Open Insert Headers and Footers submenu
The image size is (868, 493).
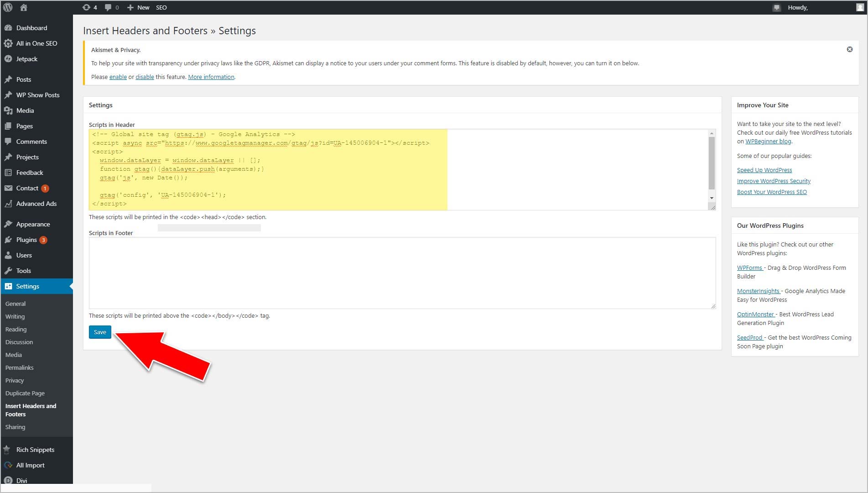tap(31, 410)
